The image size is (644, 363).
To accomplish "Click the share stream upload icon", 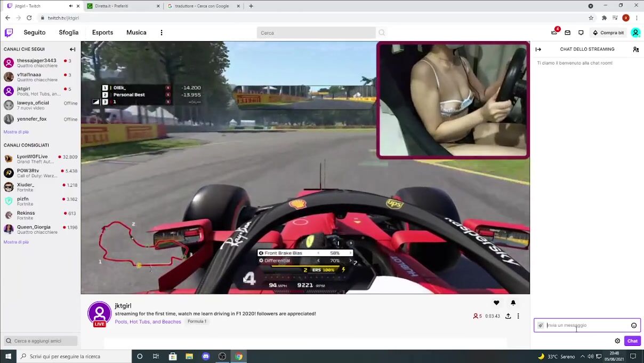I will [508, 316].
